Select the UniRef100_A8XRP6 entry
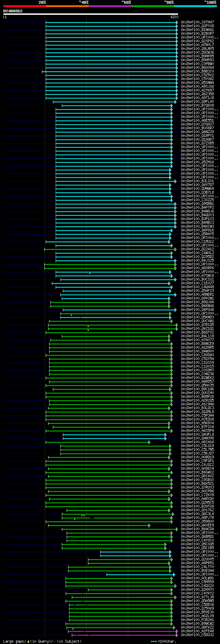This screenshot has width=220, height=644. (x=197, y=268)
